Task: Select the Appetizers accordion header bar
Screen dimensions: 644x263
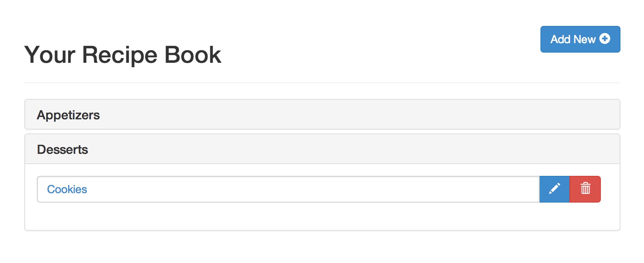Action: [x=322, y=115]
